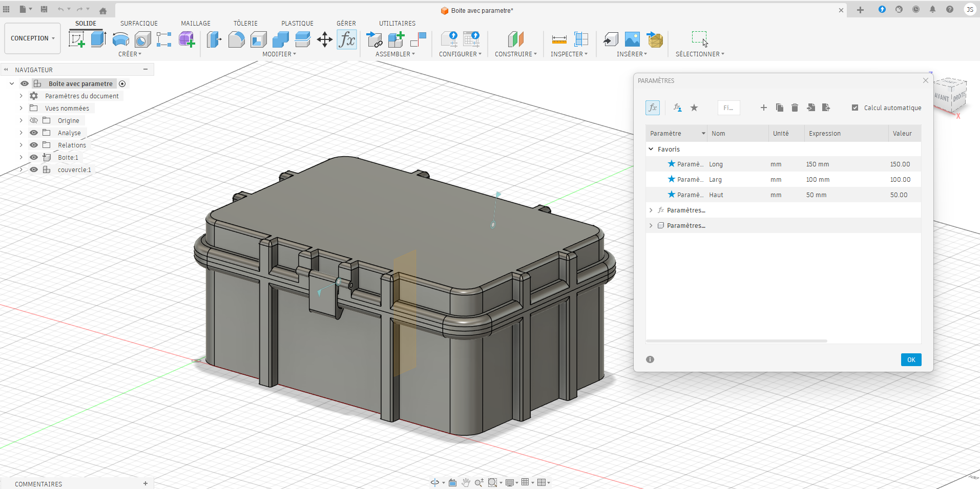Image resolution: width=980 pixels, height=489 pixels.
Task: Delete parameter with trash icon
Action: [x=795, y=108]
